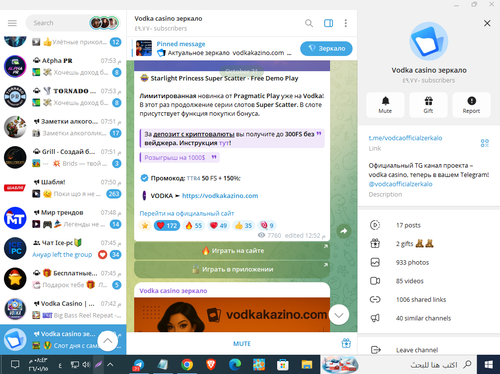Forward the post using share arrow
Viewport: 500px width, 374px height.
[x=344, y=231]
